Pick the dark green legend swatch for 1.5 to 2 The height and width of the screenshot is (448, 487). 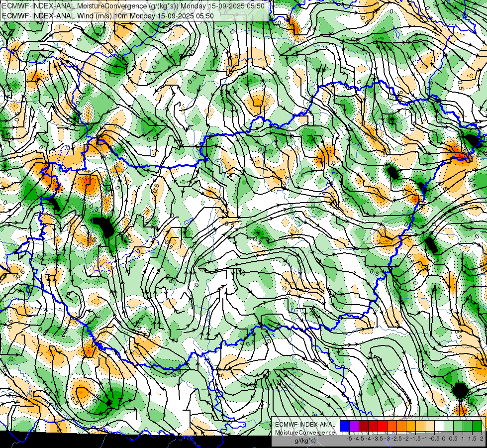point(477,426)
